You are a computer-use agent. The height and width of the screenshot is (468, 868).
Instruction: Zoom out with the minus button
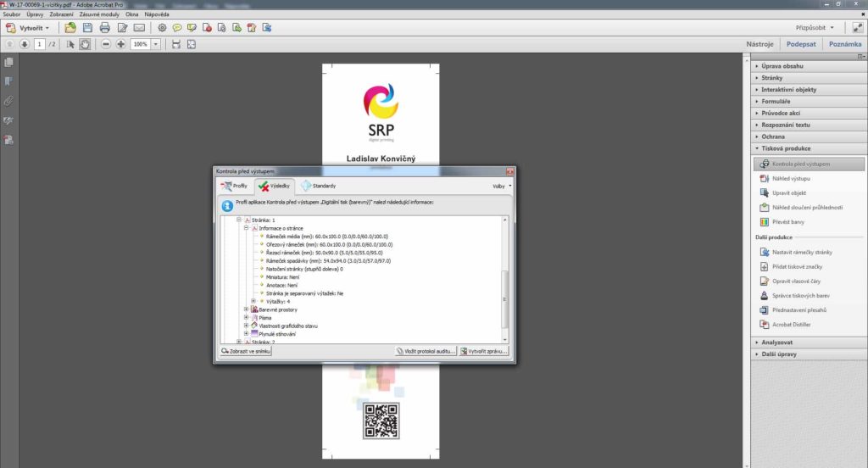tap(106, 44)
